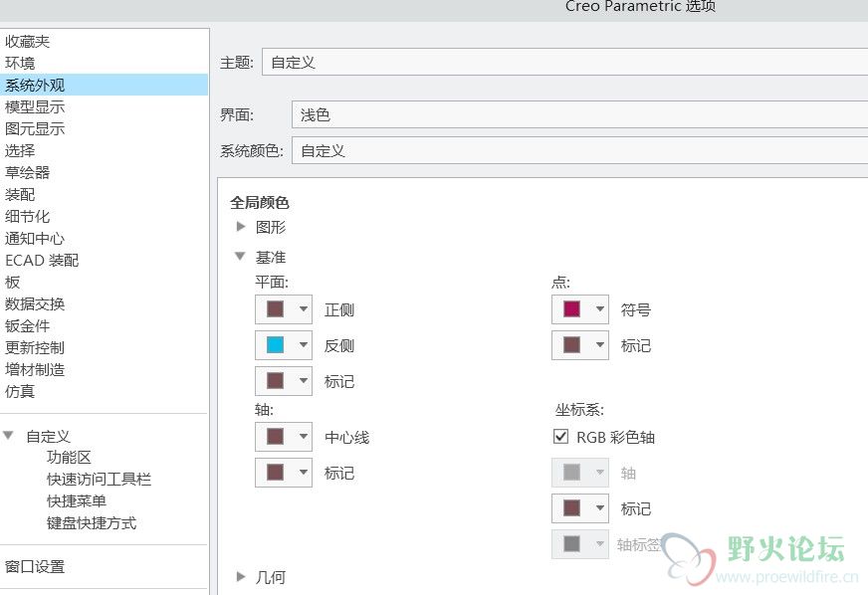Open 正侧 color dropdown arrow
Screen dimensions: 868x595
point(304,308)
